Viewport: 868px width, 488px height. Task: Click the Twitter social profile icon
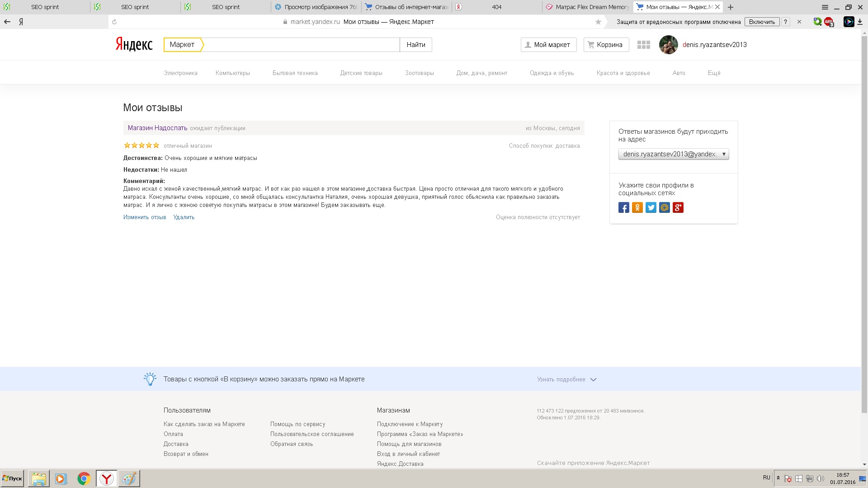coord(651,208)
